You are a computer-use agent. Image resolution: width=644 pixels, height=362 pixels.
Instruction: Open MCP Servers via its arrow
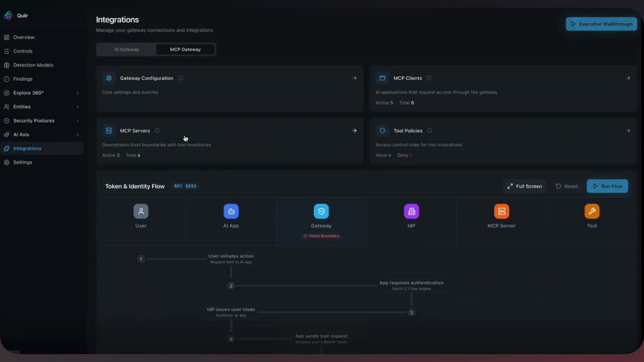tap(355, 131)
